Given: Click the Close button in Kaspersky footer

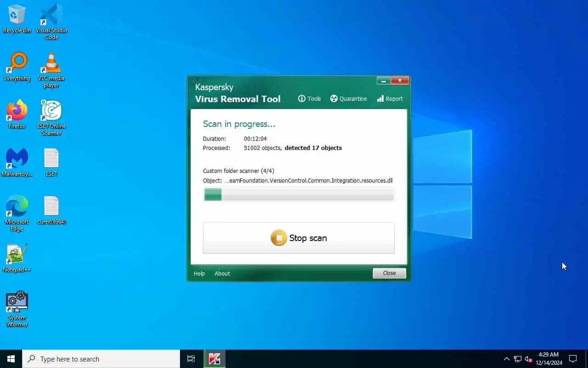Looking at the screenshot, I should (x=389, y=273).
